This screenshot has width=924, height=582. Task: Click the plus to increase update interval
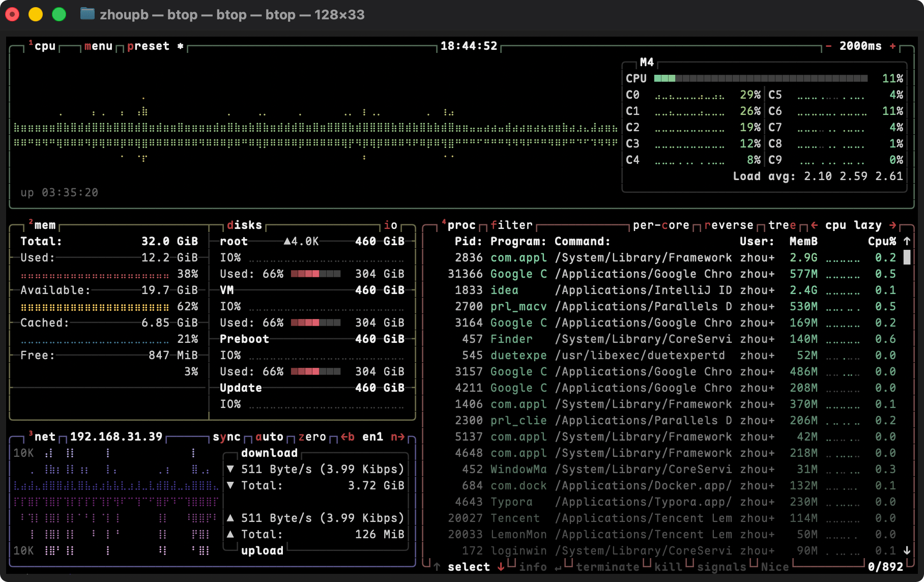892,46
